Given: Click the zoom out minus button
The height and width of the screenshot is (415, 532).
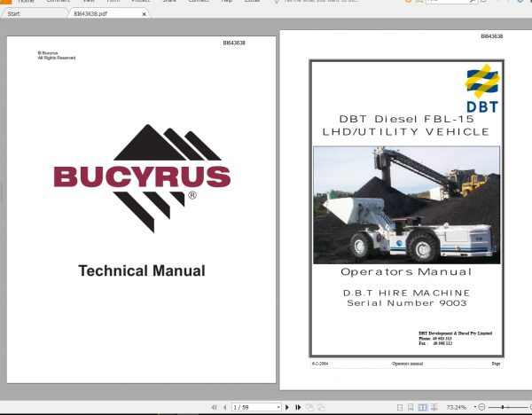Looking at the screenshot, I should click(x=481, y=407).
